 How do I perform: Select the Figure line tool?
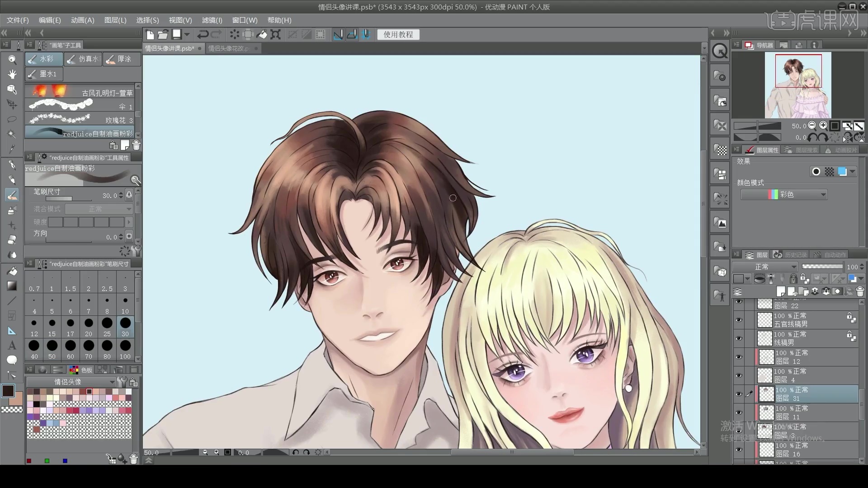pyautogui.click(x=12, y=300)
